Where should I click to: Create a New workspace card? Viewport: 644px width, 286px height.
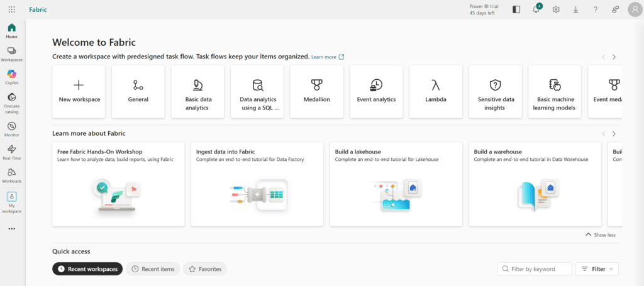(79, 92)
